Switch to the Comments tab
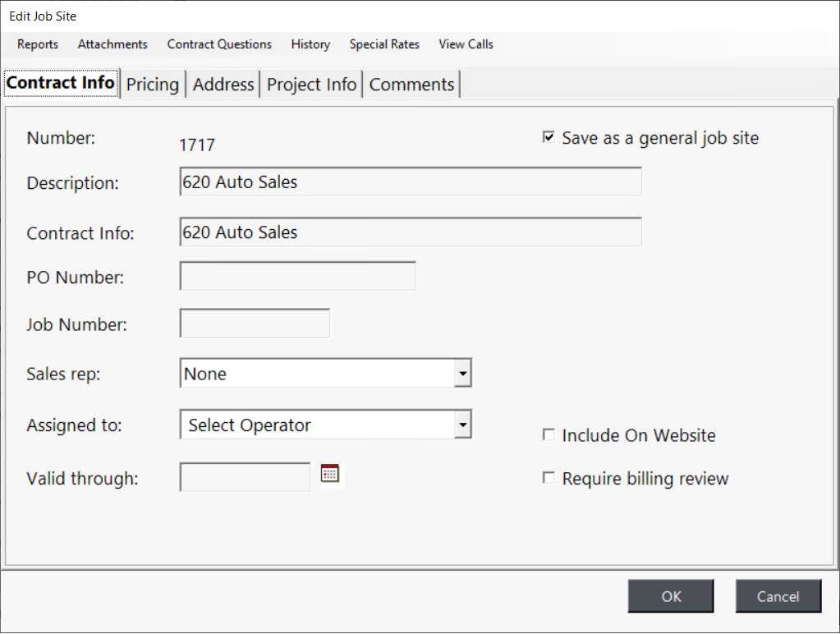The image size is (840, 634). point(411,83)
